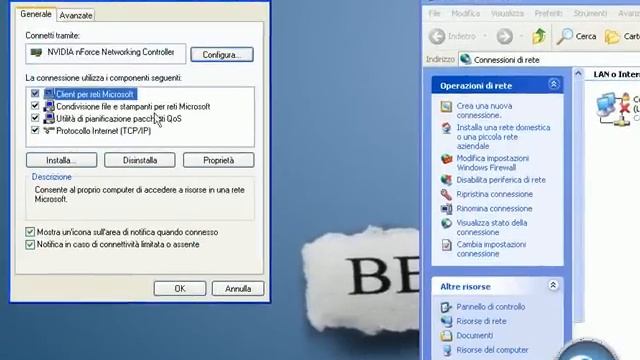This screenshot has width=640, height=360.
Task: Click Ripristina connessione link
Action: [x=494, y=194]
